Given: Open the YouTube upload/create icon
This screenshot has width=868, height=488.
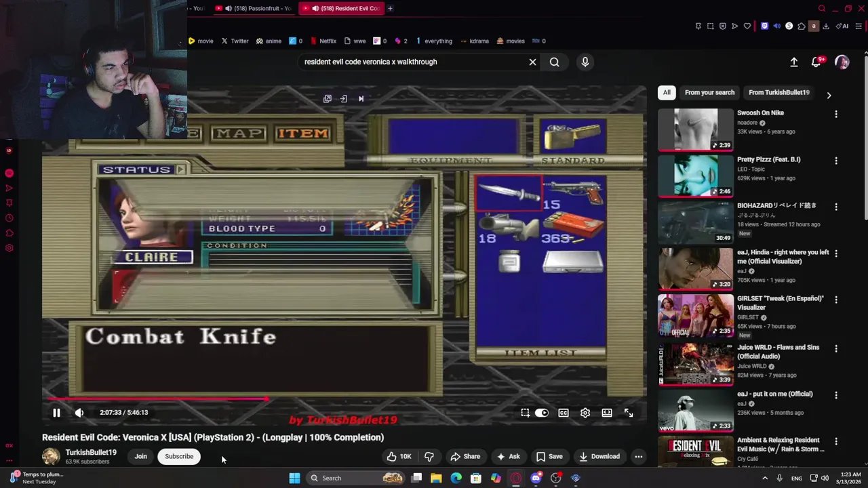Looking at the screenshot, I should [794, 62].
